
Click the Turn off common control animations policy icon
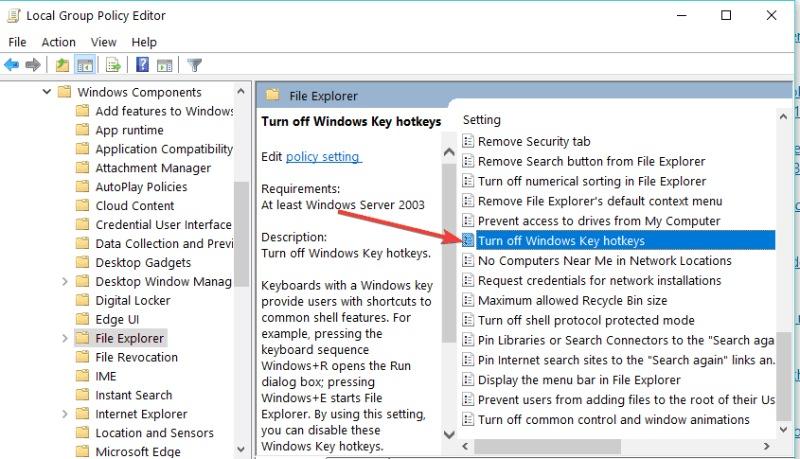click(468, 419)
